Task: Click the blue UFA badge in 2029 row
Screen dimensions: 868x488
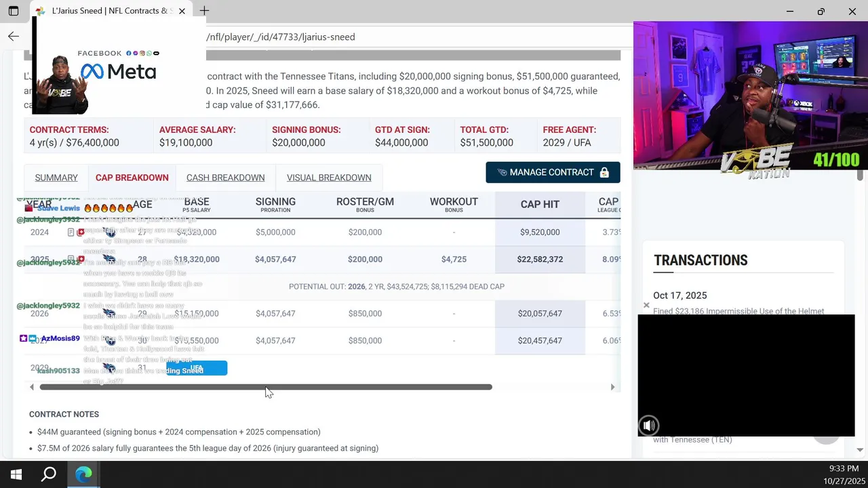Action: [197, 368]
